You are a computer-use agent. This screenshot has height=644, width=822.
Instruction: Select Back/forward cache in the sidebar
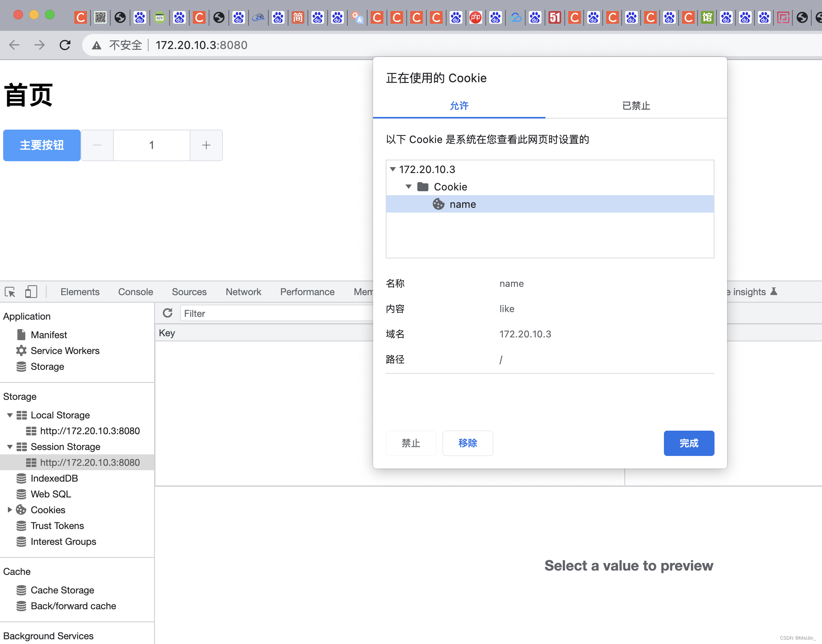[74, 606]
